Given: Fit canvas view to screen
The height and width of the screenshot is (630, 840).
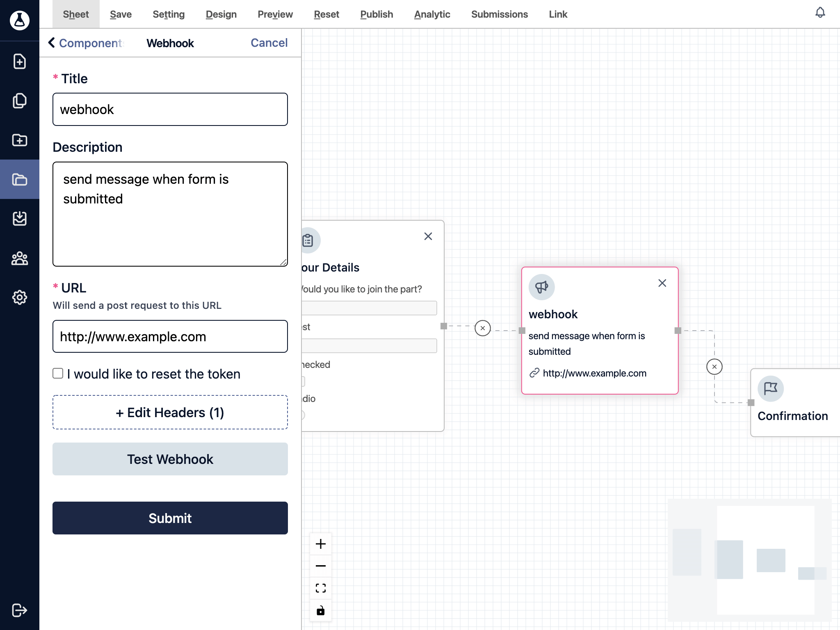Looking at the screenshot, I should click(321, 588).
